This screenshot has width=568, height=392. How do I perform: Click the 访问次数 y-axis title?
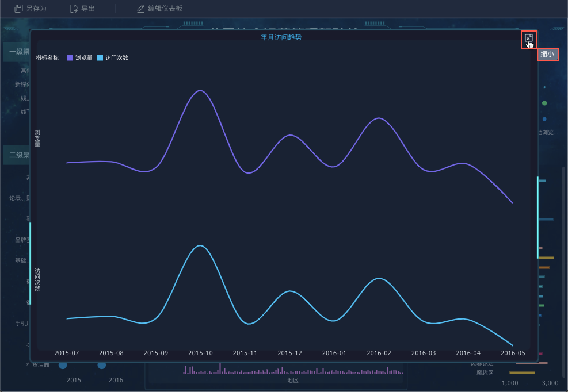[x=37, y=279]
